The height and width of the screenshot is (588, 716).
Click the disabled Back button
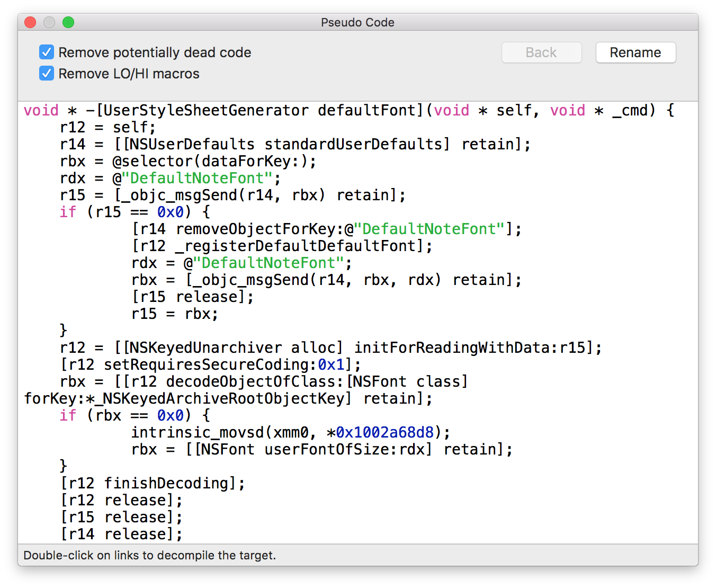coord(541,52)
